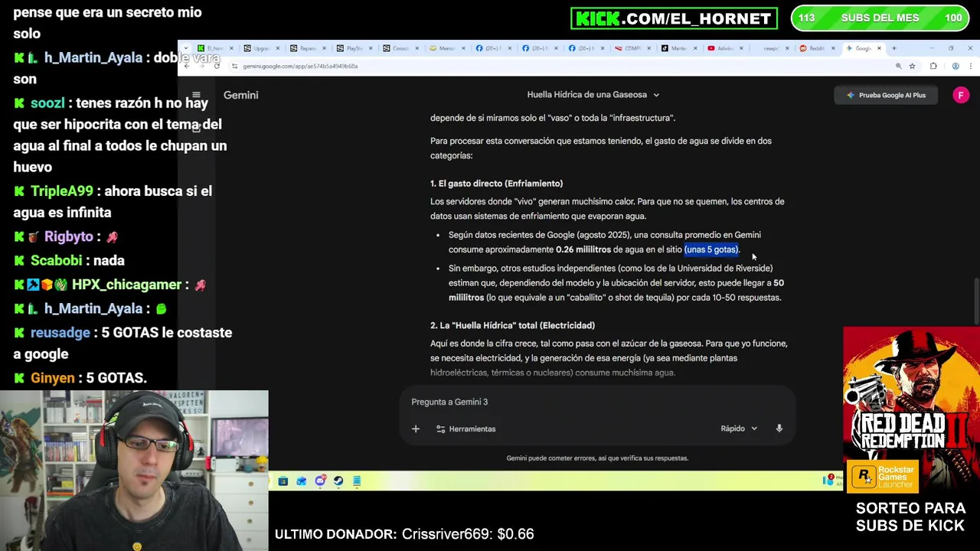Reload the page with the refresh icon

217,66
